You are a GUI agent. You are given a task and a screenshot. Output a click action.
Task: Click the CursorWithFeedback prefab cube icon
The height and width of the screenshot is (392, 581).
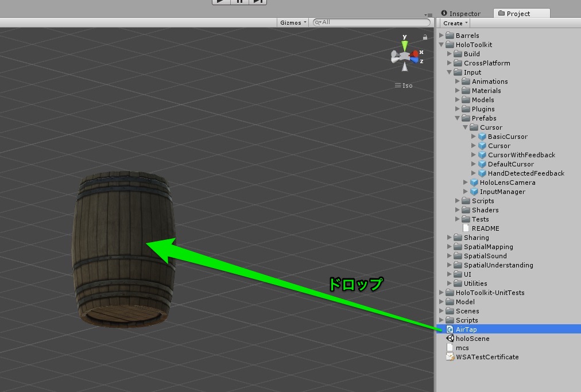pyautogui.click(x=482, y=155)
